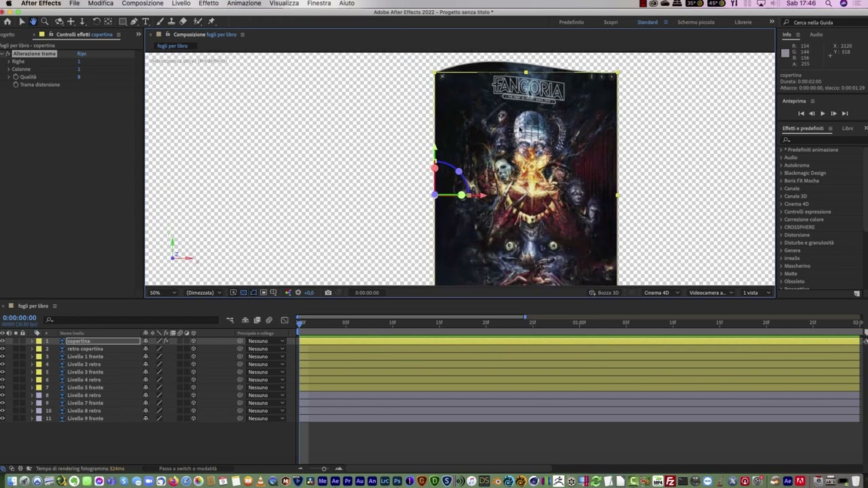The width and height of the screenshot is (868, 488).
Task: Click the yellow label swatch of Livello 2 retro
Action: pyautogui.click(x=39, y=364)
